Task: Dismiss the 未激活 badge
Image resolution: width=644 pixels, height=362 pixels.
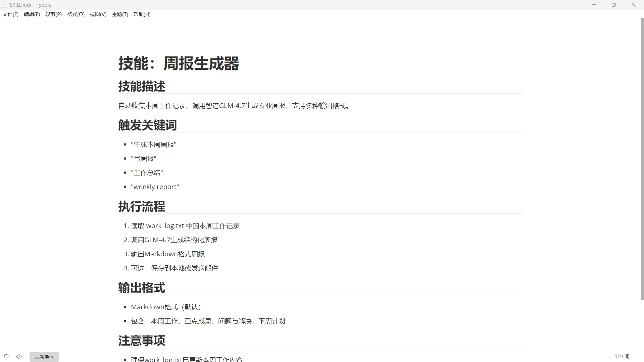Action: click(52, 357)
